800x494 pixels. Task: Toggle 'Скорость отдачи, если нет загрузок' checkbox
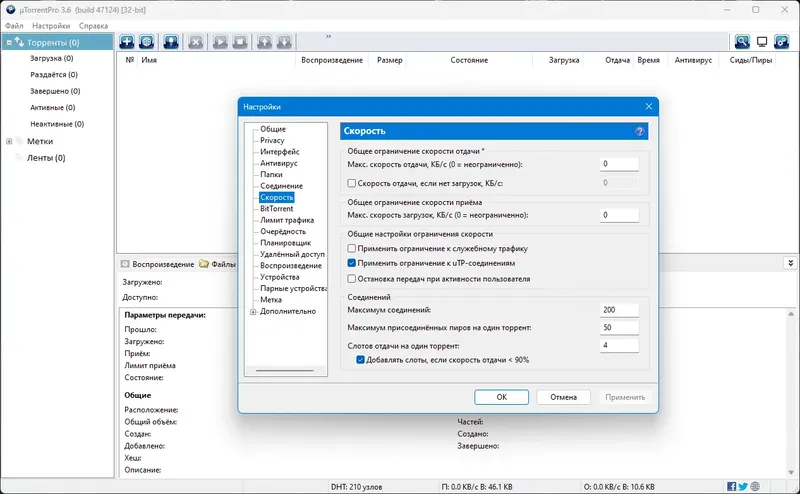(x=352, y=183)
